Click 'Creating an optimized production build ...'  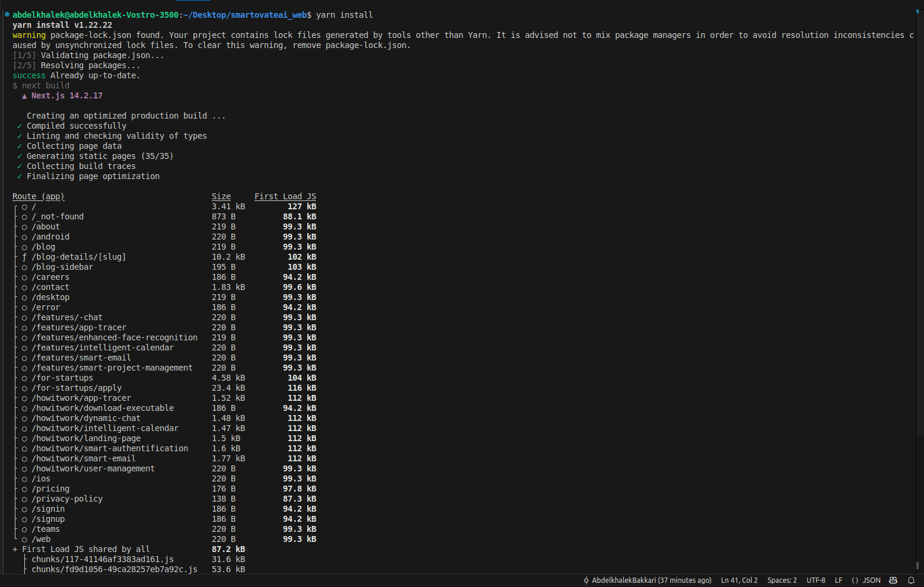[126, 116]
